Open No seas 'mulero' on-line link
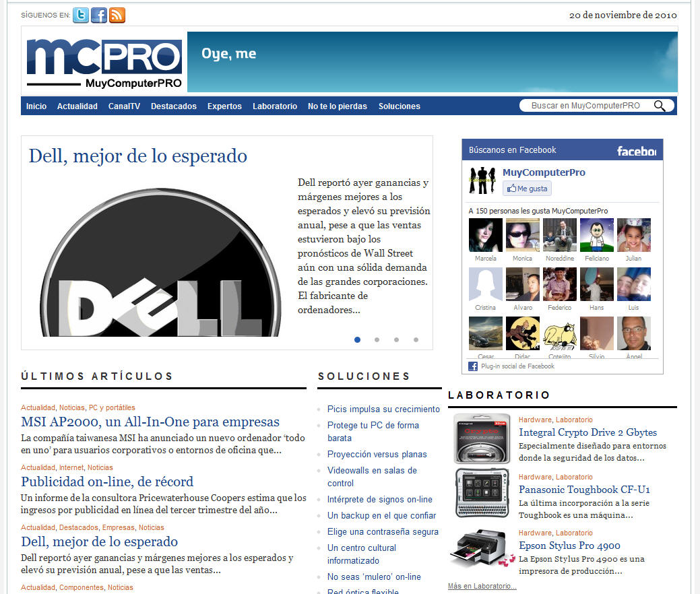700x594 pixels. pyautogui.click(x=374, y=576)
